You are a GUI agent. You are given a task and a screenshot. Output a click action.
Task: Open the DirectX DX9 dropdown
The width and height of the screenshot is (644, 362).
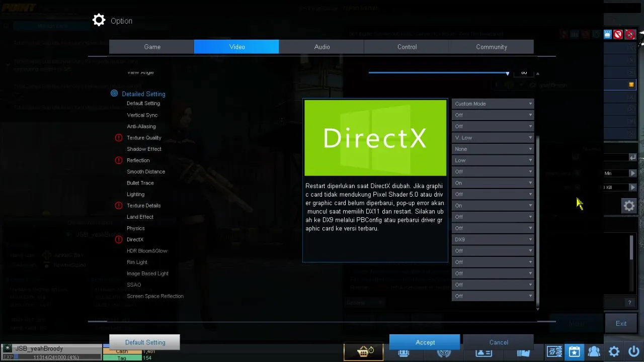coord(493,239)
